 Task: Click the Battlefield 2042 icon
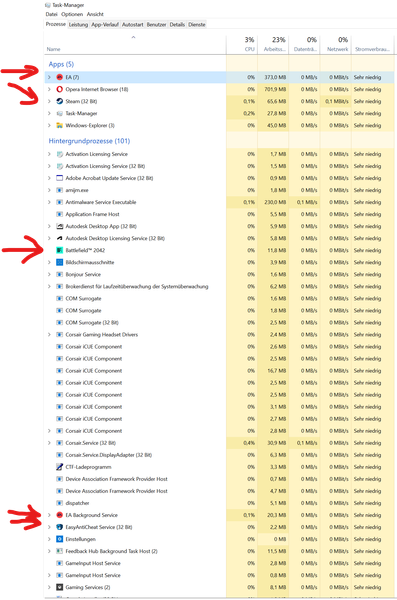(x=59, y=250)
